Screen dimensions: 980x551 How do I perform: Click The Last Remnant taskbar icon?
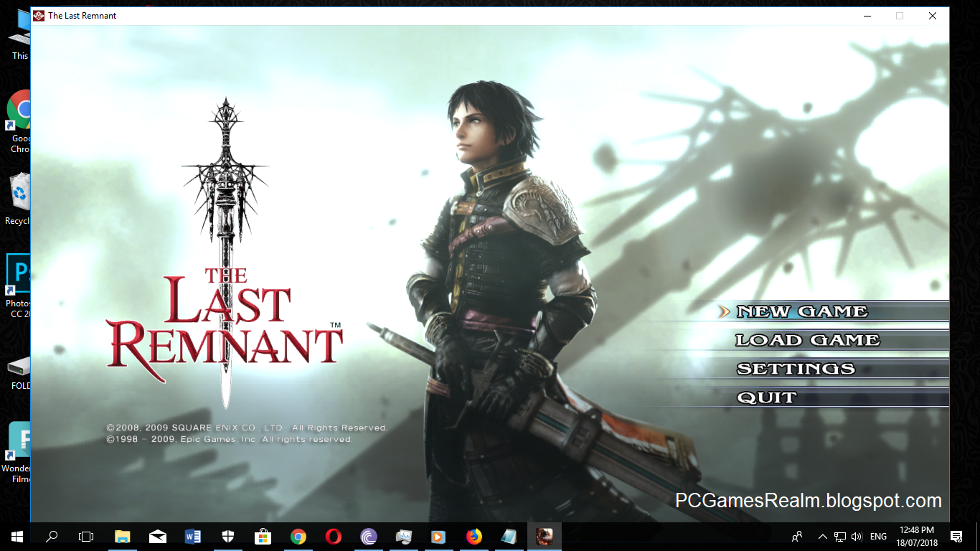click(544, 536)
